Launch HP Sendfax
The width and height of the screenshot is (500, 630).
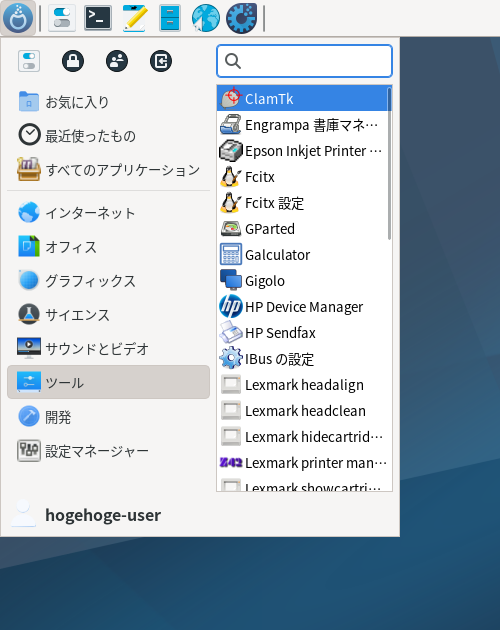(x=302, y=333)
